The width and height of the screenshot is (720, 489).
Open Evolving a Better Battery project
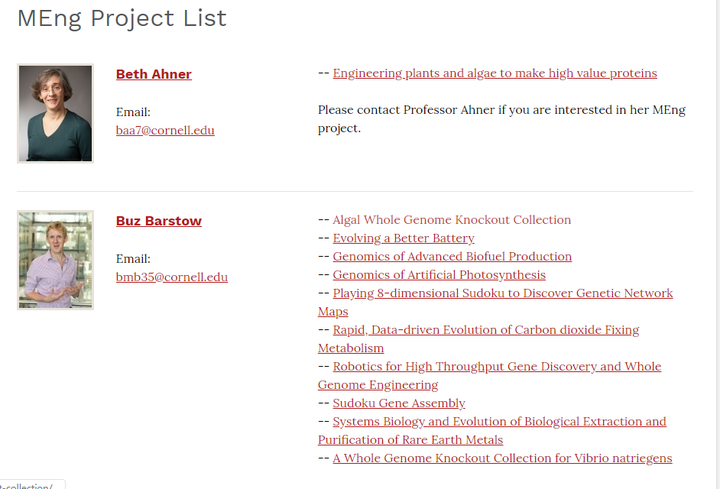tap(403, 238)
